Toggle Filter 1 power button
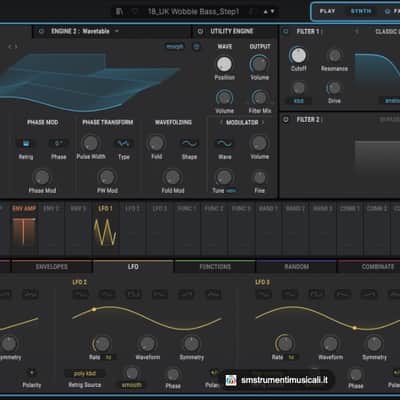Screen dimensions: 400x400 pyautogui.click(x=286, y=31)
